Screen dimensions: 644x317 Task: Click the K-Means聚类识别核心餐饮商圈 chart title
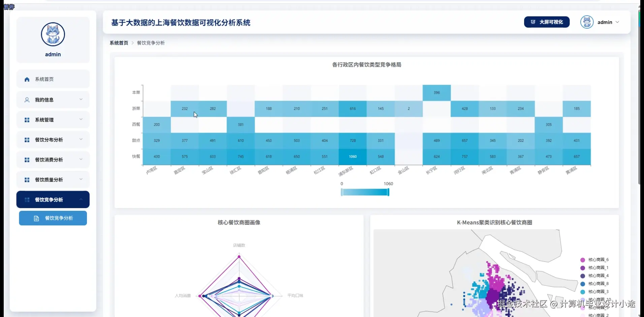tap(494, 223)
